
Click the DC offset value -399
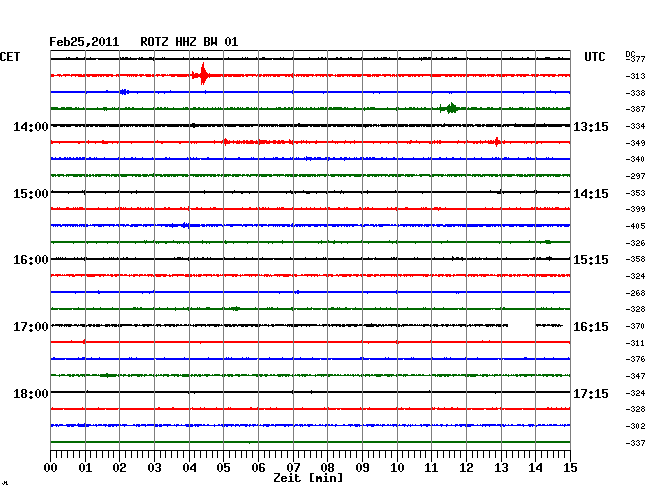pos(635,209)
